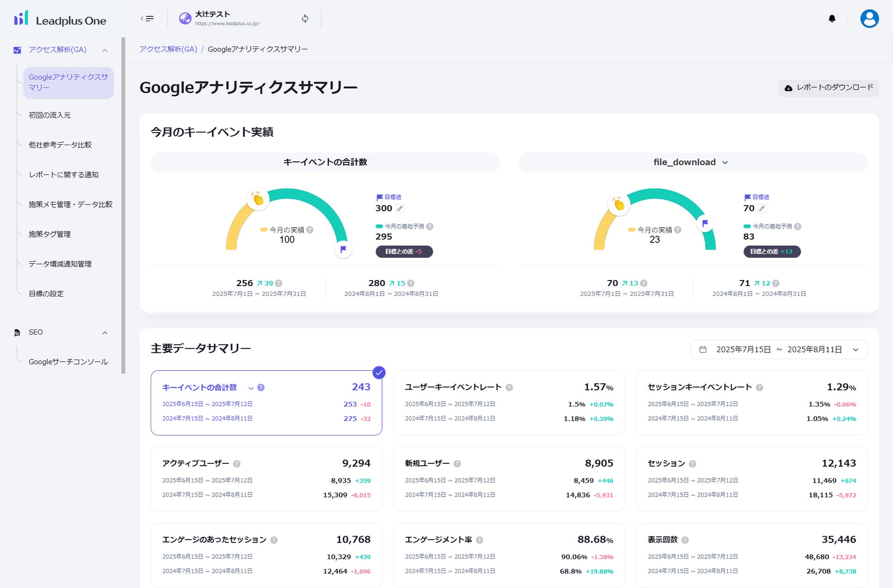This screenshot has height=588, width=893.
Task: Collapse the SEO section in the sidebar
Action: click(105, 332)
